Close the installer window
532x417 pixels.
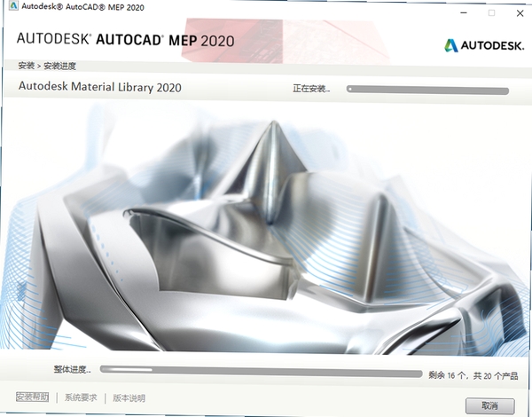point(520,13)
